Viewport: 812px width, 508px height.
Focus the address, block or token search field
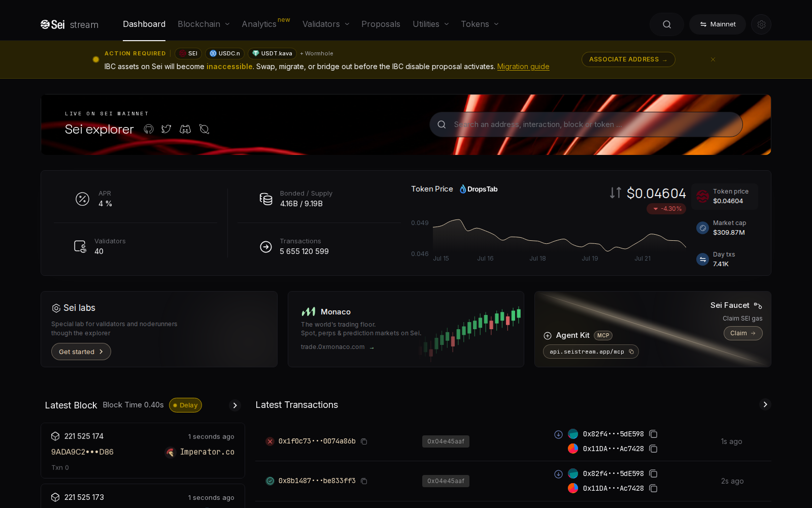coord(586,124)
